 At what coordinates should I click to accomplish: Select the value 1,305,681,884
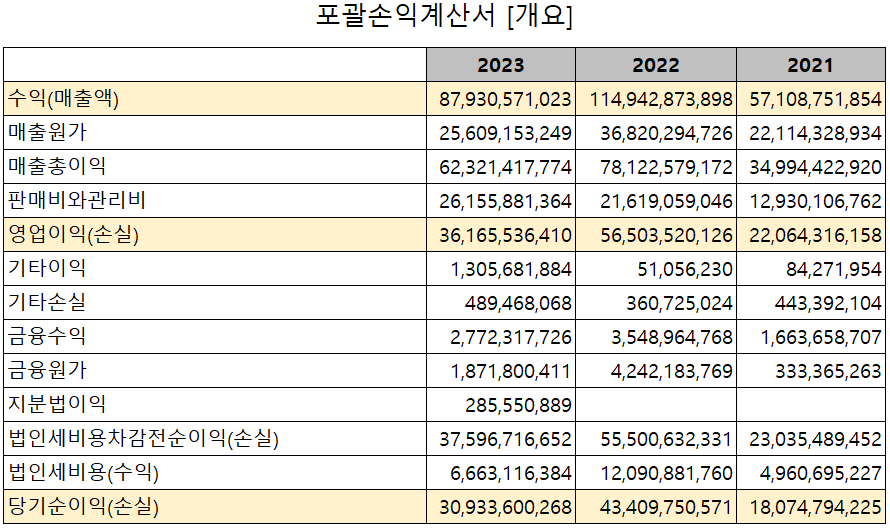point(511,269)
